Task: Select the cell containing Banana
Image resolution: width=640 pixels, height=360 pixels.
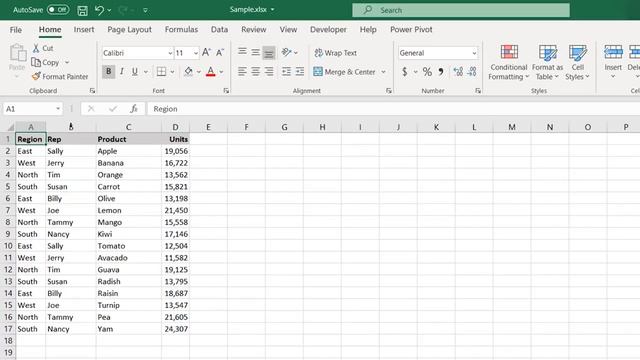Action: (x=129, y=163)
